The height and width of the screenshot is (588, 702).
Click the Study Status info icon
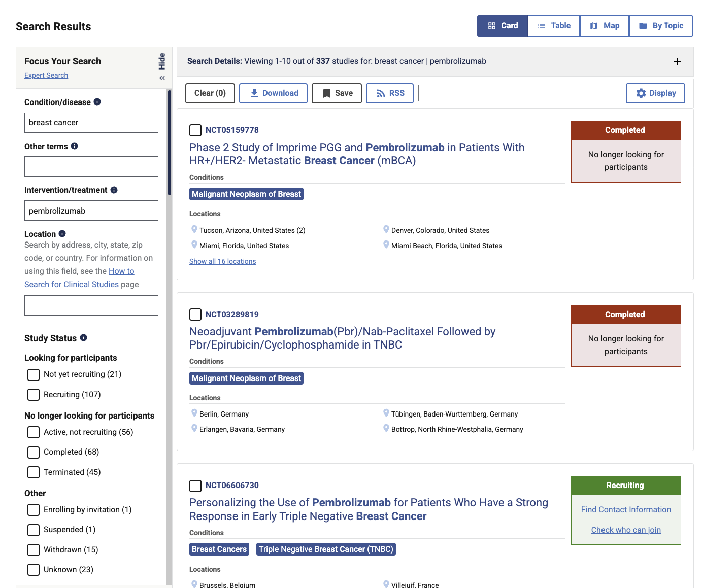pyautogui.click(x=84, y=338)
